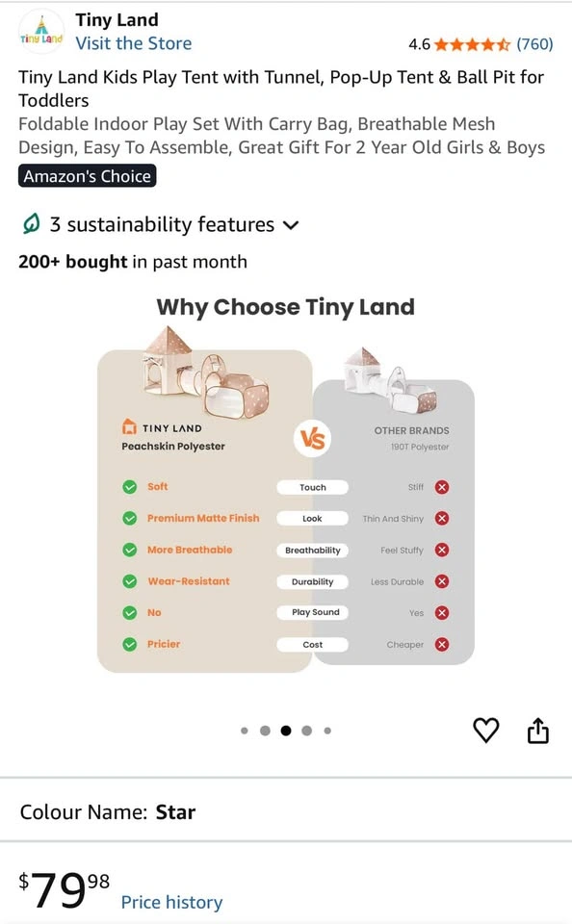The height and width of the screenshot is (924, 572).
Task: Tap the share icon
Action: click(537, 731)
